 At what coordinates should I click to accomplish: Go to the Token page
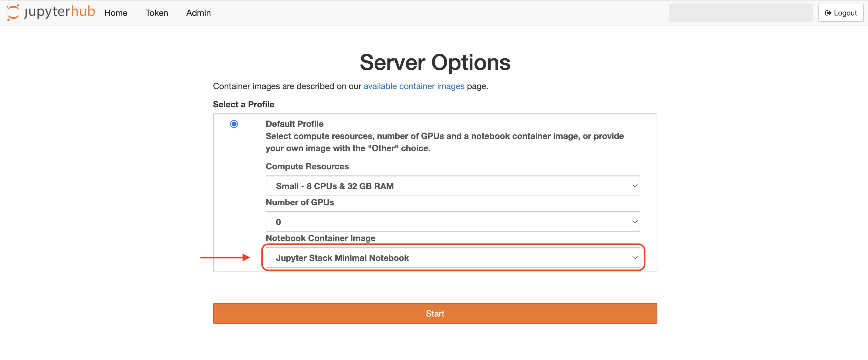point(157,13)
